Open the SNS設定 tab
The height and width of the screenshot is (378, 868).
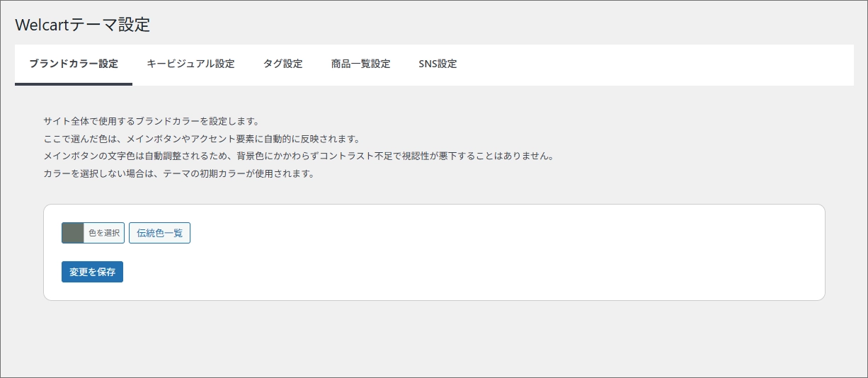[438, 64]
